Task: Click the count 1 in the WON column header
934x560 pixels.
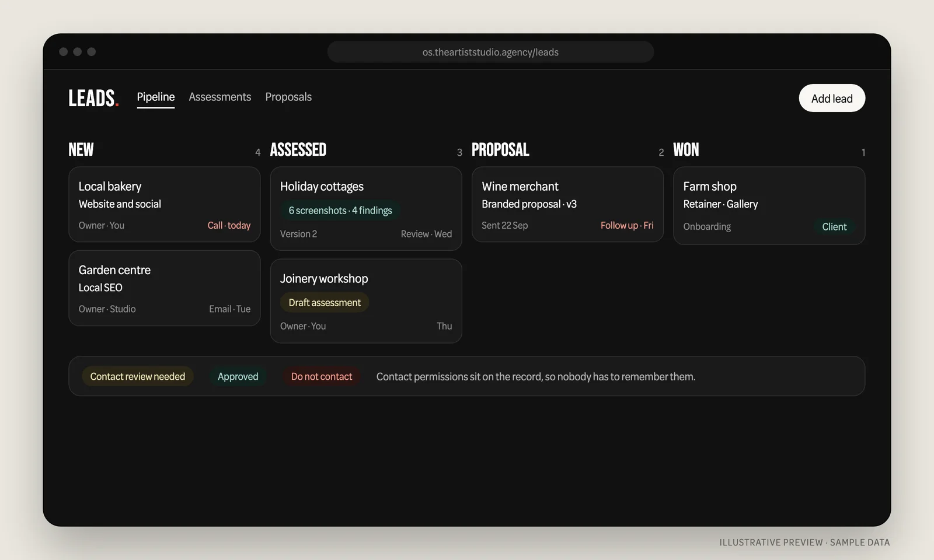Action: tap(863, 152)
